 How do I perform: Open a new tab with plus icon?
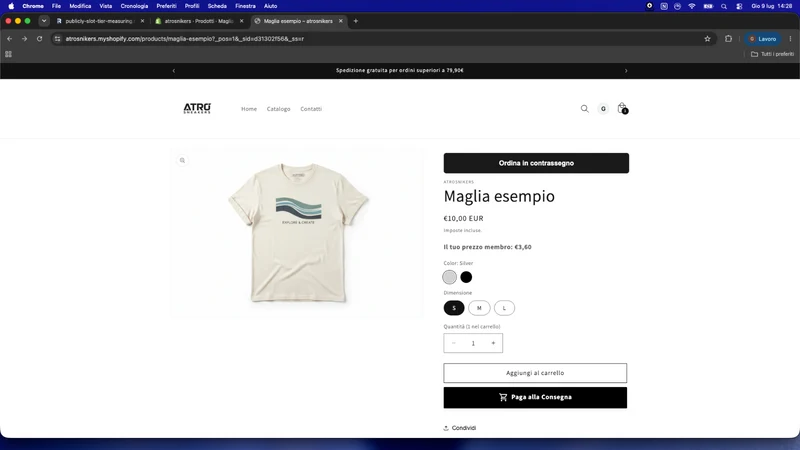point(356,21)
